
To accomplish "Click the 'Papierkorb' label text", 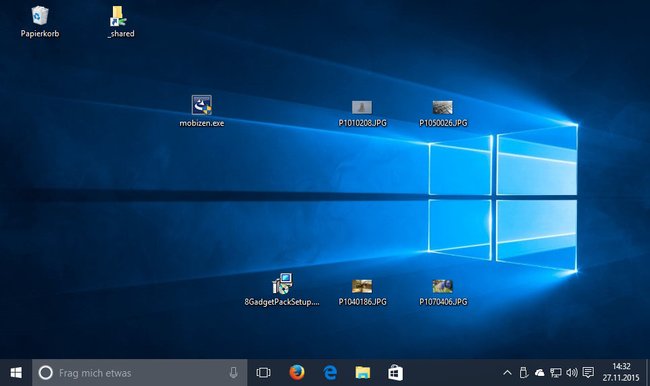I will coord(40,34).
